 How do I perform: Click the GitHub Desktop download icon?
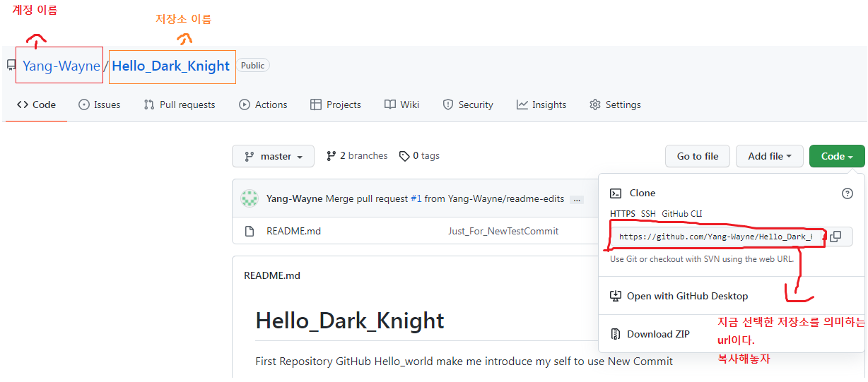[x=616, y=296]
